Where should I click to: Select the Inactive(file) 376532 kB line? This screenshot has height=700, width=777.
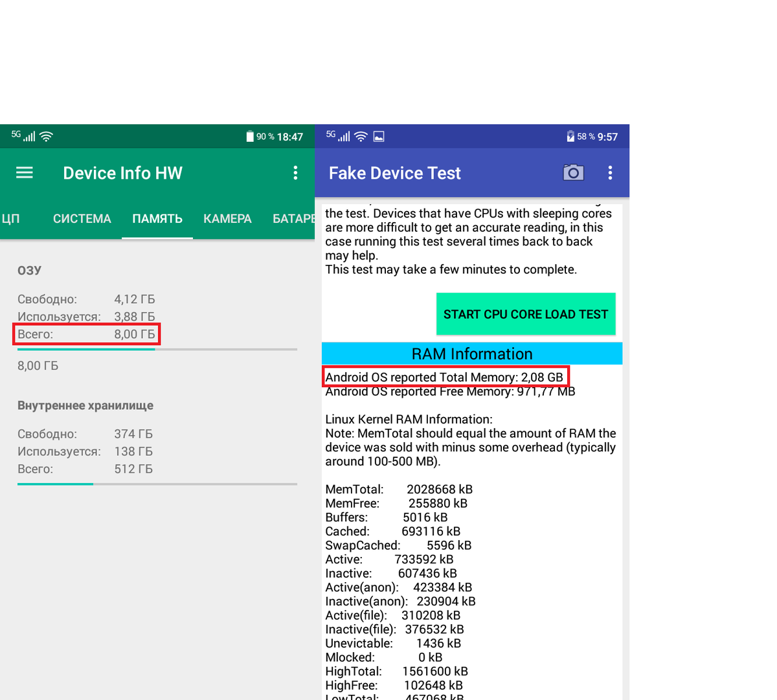(394, 629)
